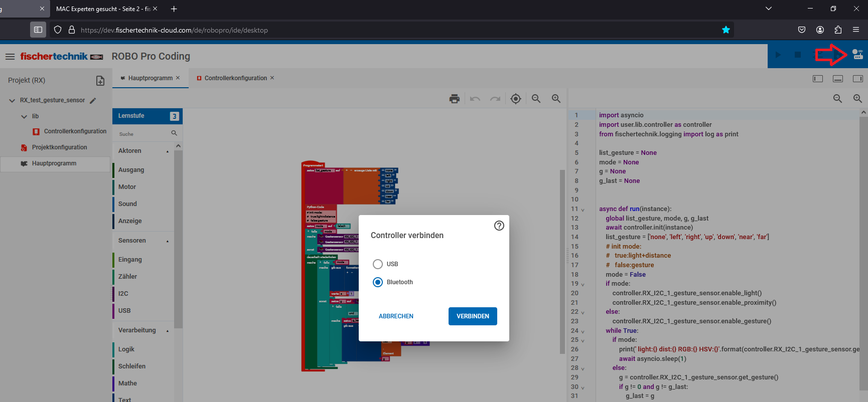Collapse the RX_test_gesture_sensor project node

click(12, 101)
